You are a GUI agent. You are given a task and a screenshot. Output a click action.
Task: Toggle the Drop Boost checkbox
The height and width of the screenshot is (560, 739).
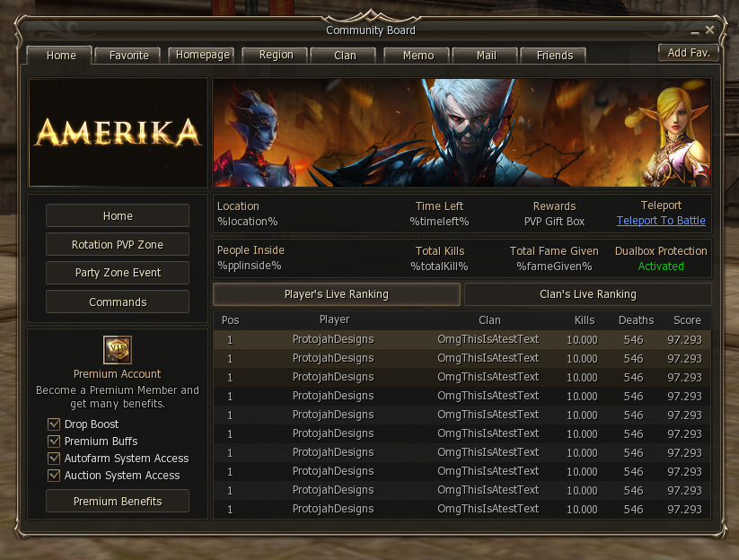54,424
